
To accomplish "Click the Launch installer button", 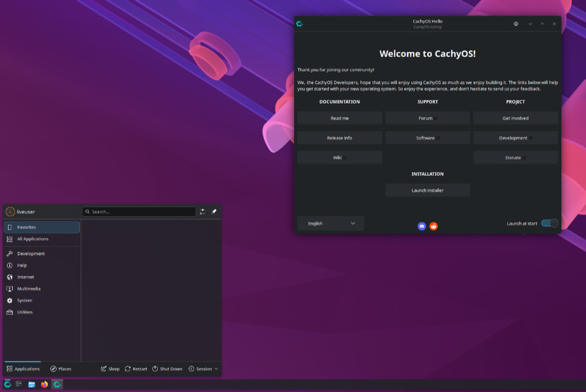I will point(427,190).
